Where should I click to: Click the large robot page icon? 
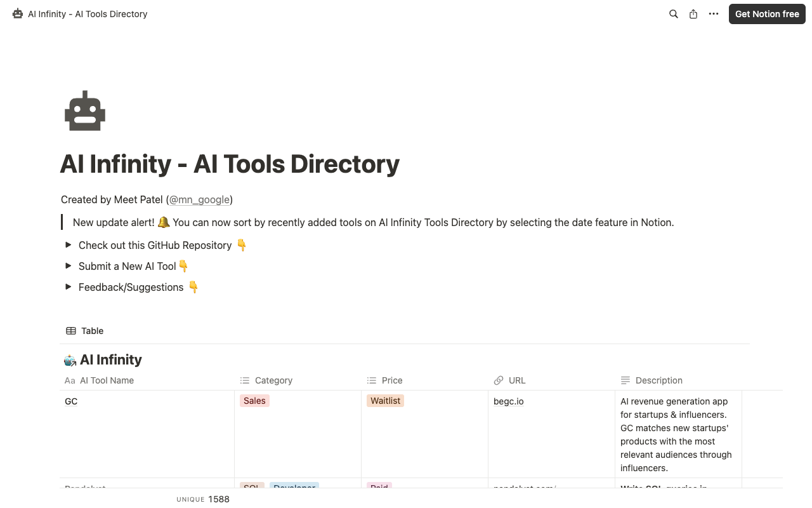click(85, 110)
